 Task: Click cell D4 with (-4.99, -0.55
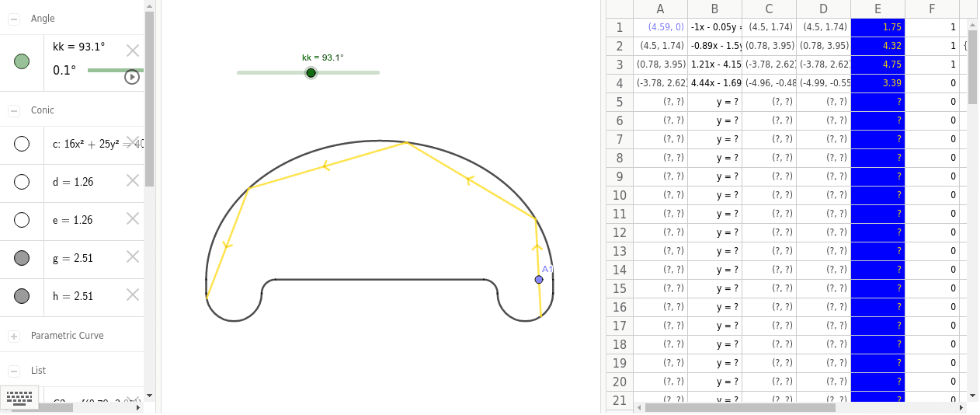coord(823,83)
